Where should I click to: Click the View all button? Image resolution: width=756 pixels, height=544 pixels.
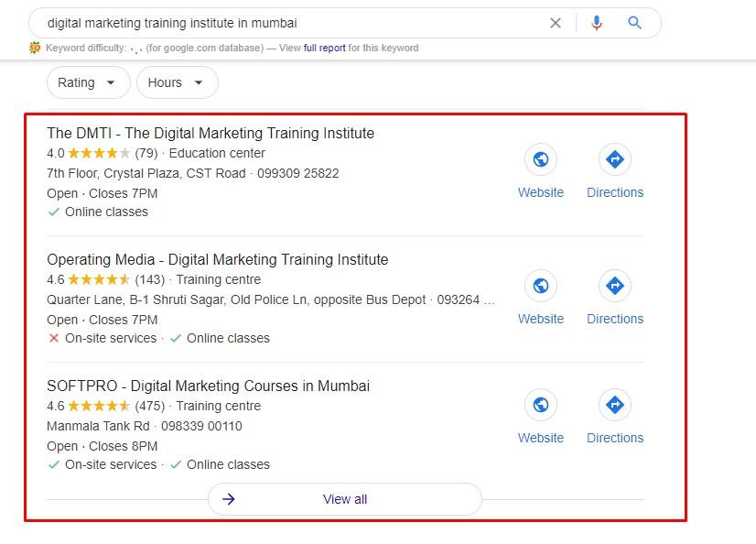[345, 499]
